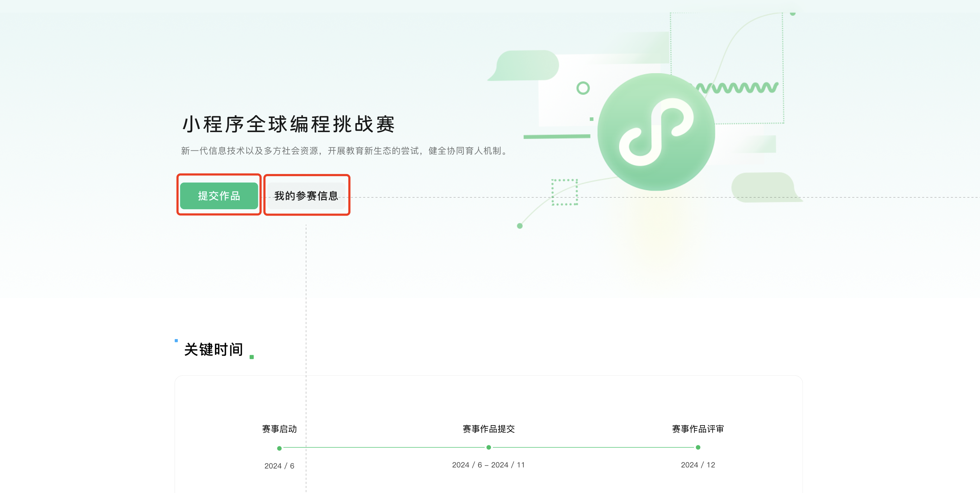Screen dimensions: 980x493
Task: Click the 赛事启动 timeline dot
Action: click(x=279, y=448)
